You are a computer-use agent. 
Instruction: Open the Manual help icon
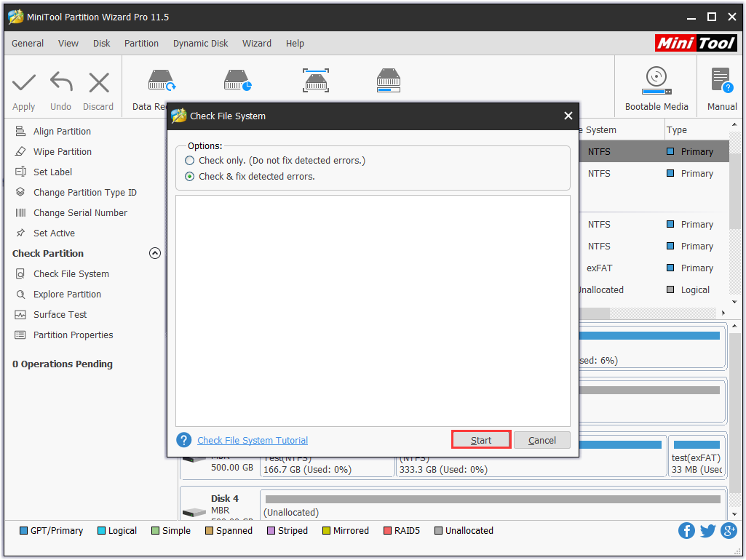click(722, 80)
